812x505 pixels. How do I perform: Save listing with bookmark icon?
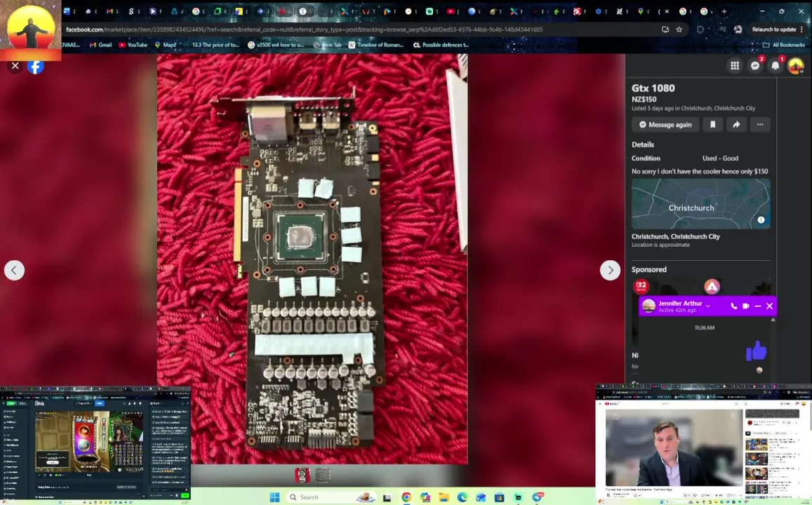tap(712, 125)
